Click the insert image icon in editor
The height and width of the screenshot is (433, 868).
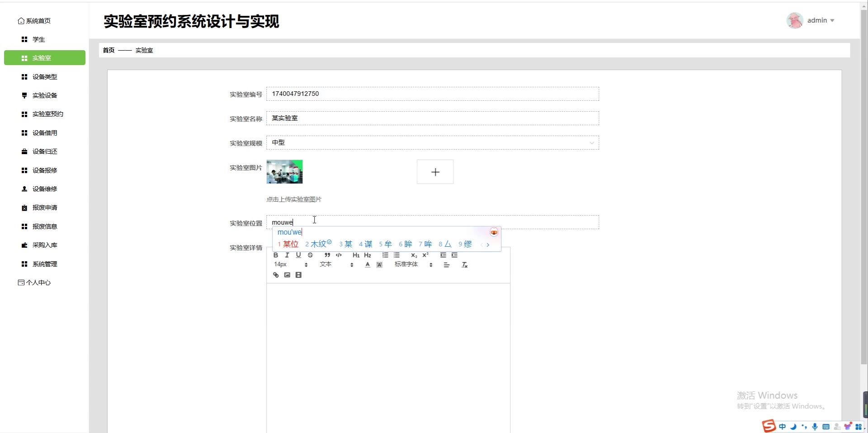pyautogui.click(x=287, y=275)
